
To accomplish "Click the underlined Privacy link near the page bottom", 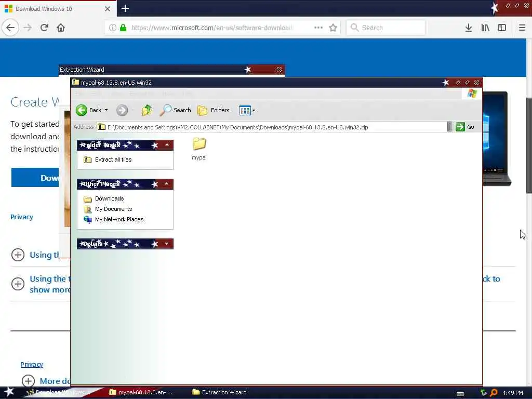I will pyautogui.click(x=32, y=365).
